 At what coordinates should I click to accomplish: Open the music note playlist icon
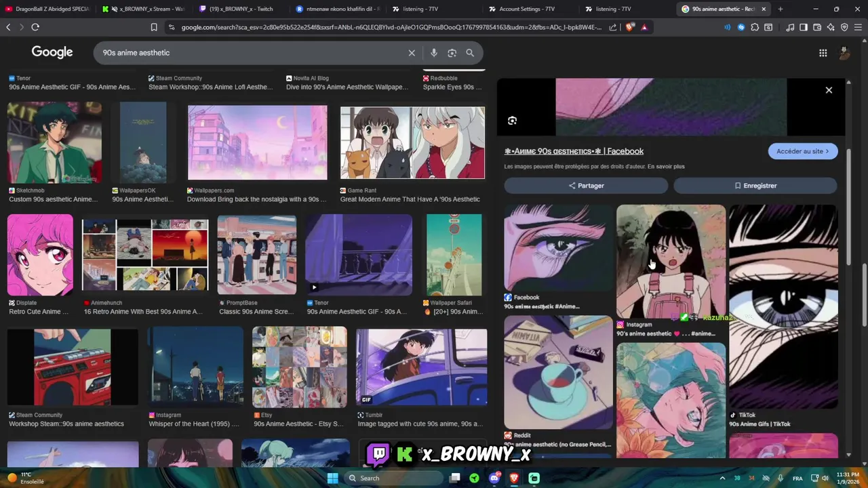(790, 27)
